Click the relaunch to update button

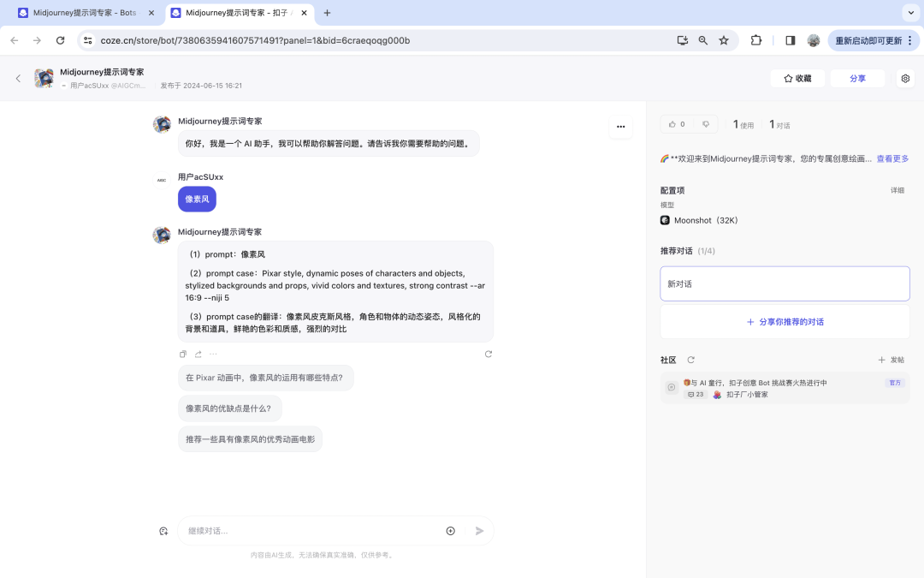(x=868, y=40)
